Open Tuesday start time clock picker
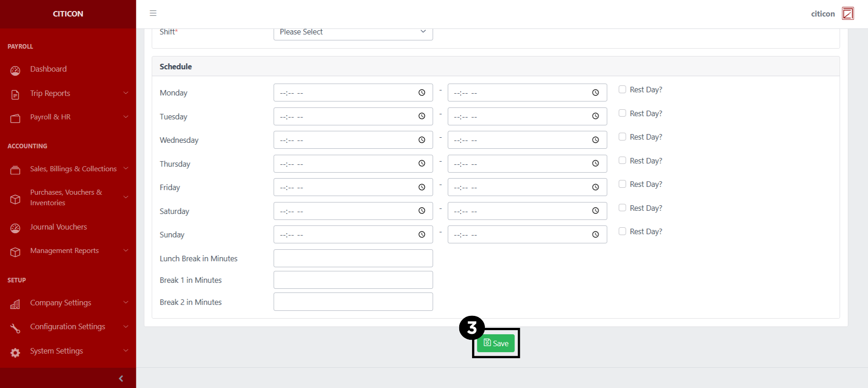The width and height of the screenshot is (868, 388). 422,116
